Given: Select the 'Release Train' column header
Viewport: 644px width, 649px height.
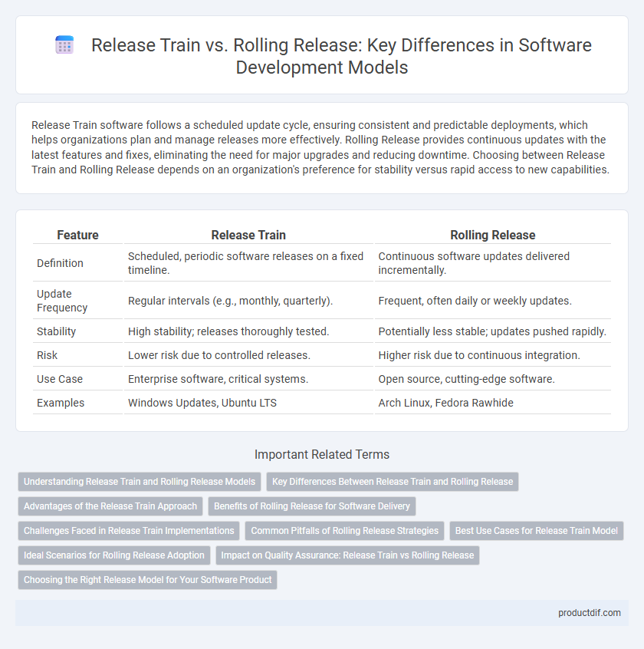Looking at the screenshot, I should tap(248, 235).
